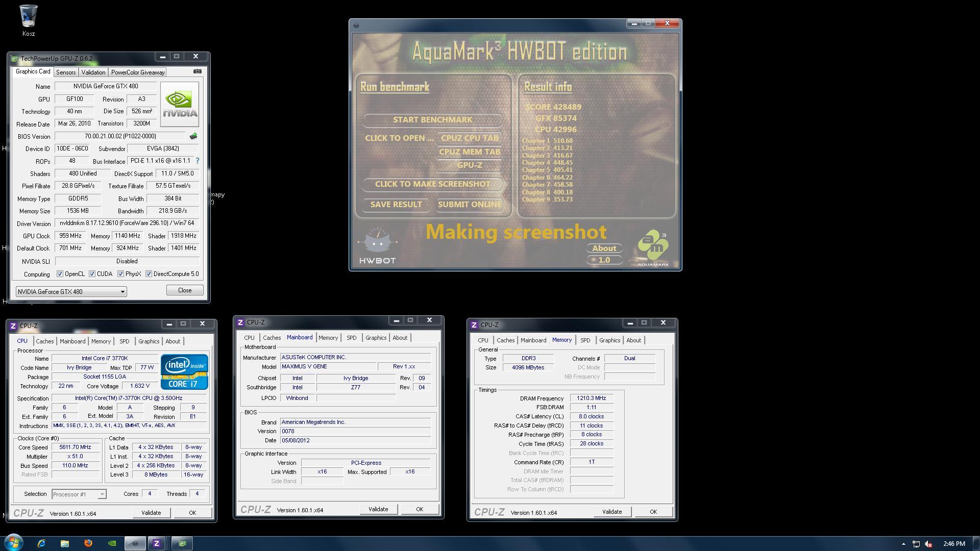Click the Intel Core i7 3770K name field
Viewport: 980px width, 551px height.
click(105, 359)
